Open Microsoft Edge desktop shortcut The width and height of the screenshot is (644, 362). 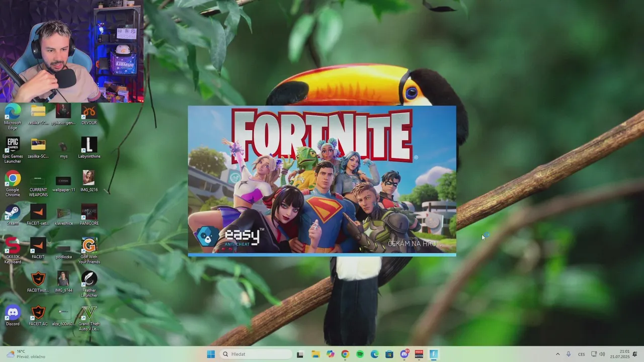[13, 117]
